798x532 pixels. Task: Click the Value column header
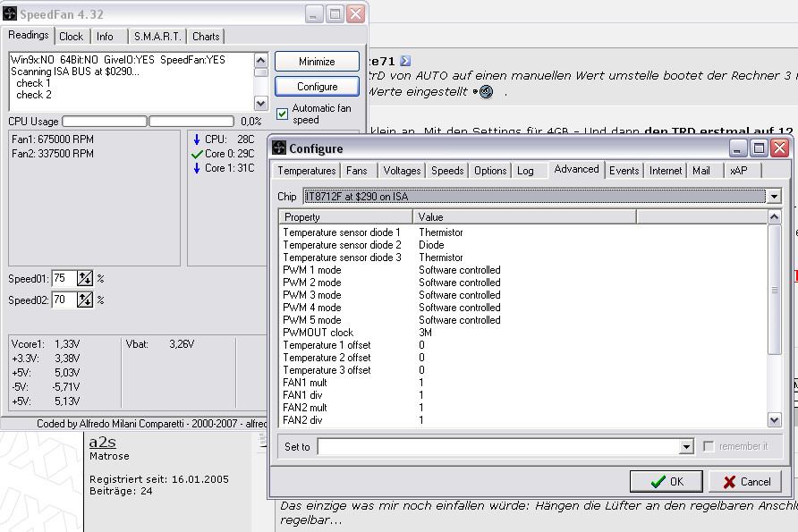(x=525, y=217)
